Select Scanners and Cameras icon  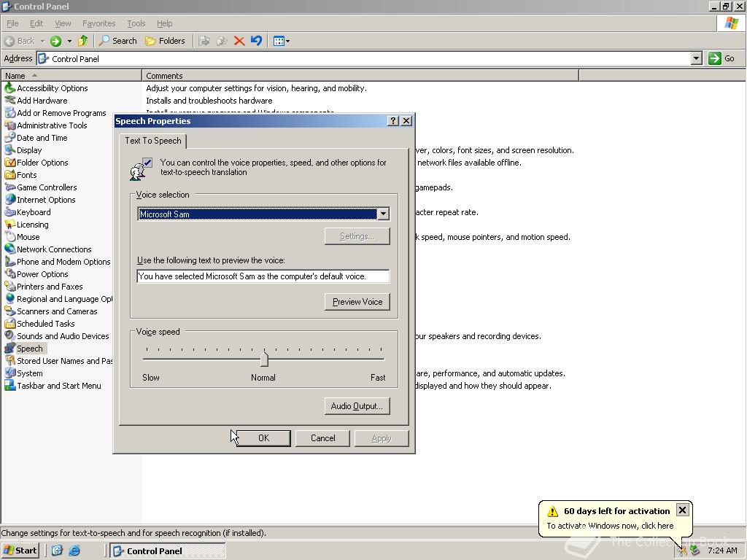coord(10,311)
